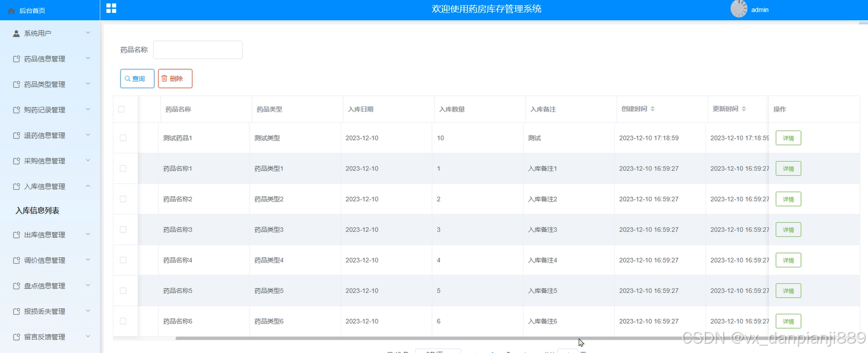Screen dimensions: 868x353
Task: Open 详情 for 药品名称2 row
Action: pos(788,199)
